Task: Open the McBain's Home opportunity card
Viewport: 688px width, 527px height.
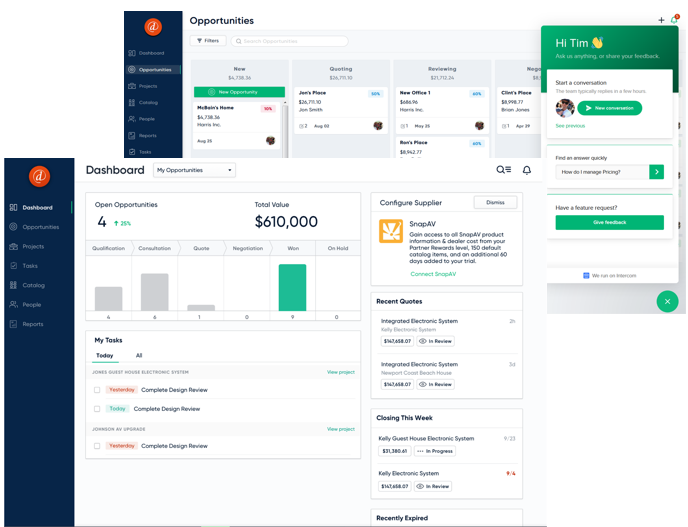Action: click(x=236, y=125)
